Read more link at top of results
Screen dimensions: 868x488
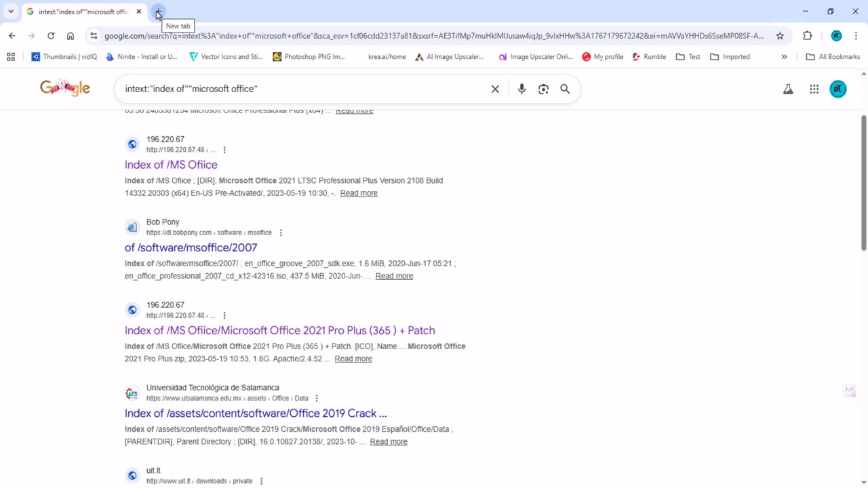point(354,111)
